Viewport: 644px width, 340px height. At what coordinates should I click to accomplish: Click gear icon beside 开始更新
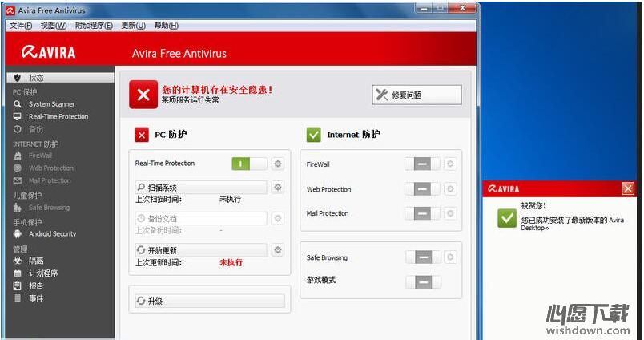point(278,250)
